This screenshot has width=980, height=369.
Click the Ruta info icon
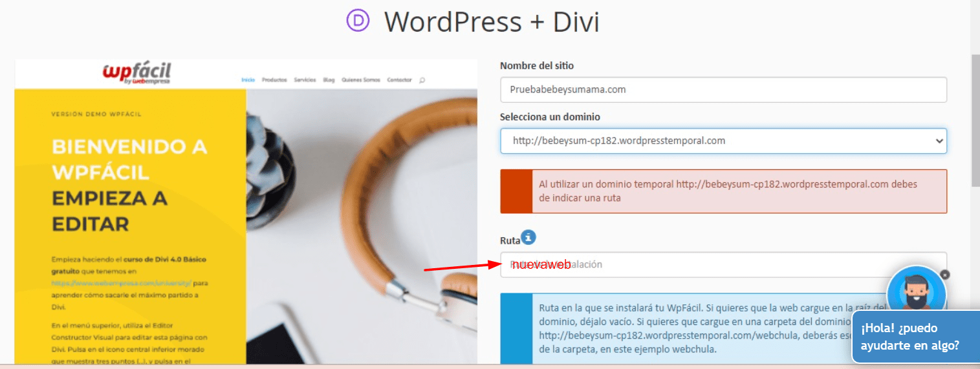529,237
